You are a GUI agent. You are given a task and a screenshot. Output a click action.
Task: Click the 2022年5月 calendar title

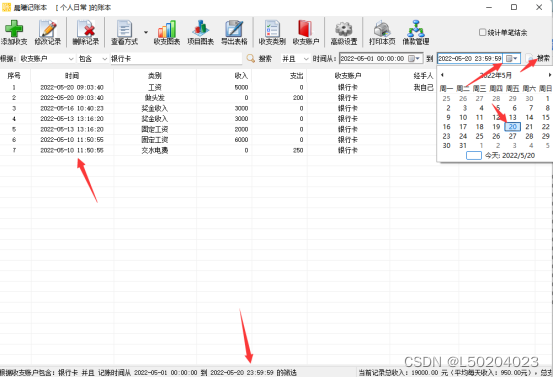point(495,75)
